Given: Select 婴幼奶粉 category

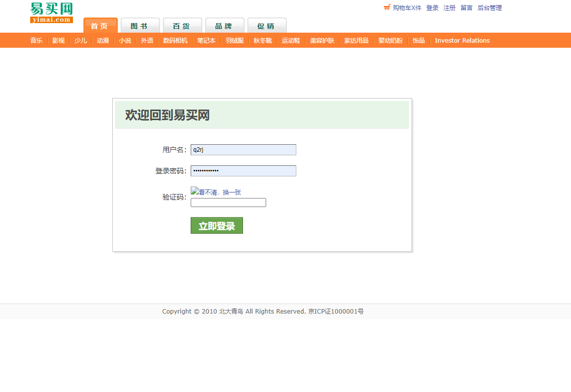Looking at the screenshot, I should pyautogui.click(x=390, y=40).
